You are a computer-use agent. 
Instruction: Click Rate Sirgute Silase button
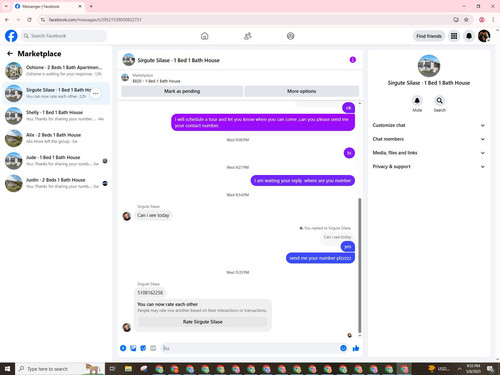[203, 322]
